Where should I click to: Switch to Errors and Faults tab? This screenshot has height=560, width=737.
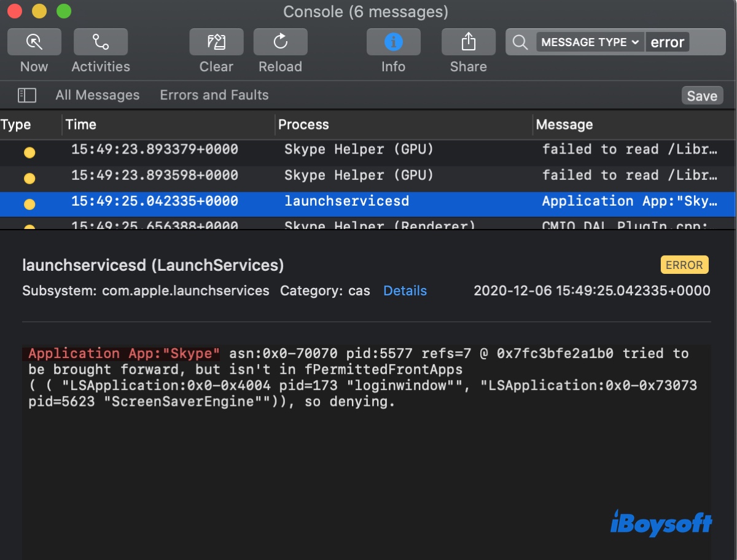point(214,95)
